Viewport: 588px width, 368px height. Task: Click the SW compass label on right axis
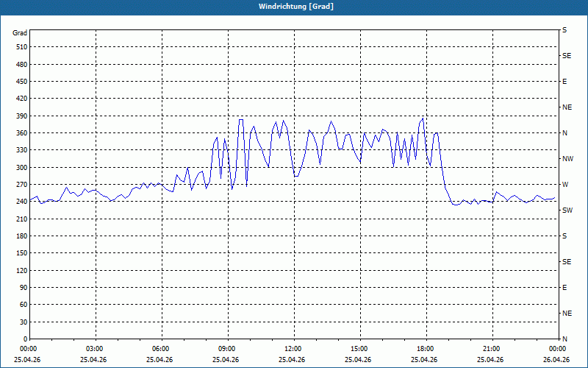tap(567, 210)
